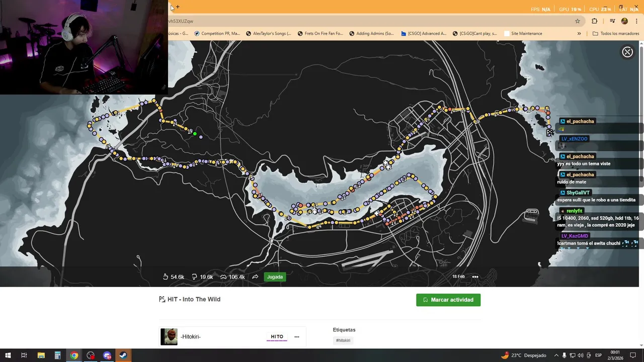The width and height of the screenshot is (644, 362).
Task: Click the Marcar actividad button
Action: [x=448, y=300]
